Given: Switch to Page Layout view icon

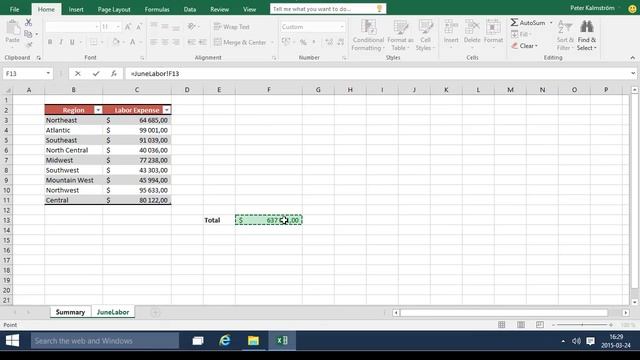Looking at the screenshot, I should tap(521, 324).
